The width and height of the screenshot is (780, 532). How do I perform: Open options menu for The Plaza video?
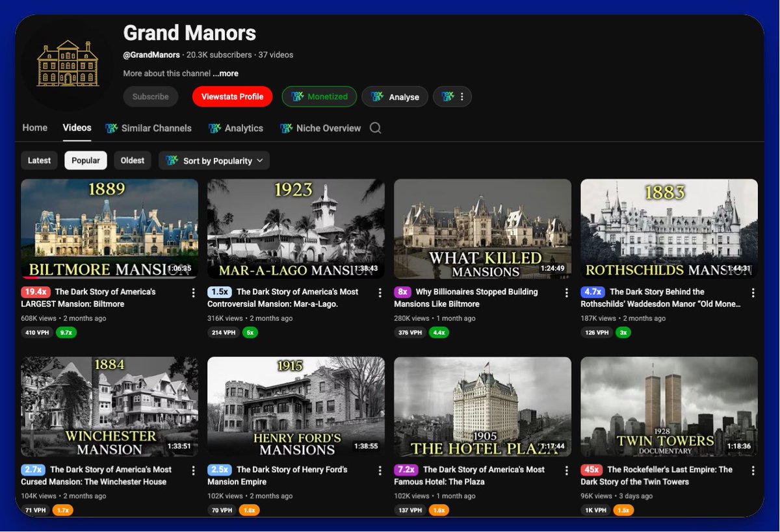pyautogui.click(x=567, y=470)
